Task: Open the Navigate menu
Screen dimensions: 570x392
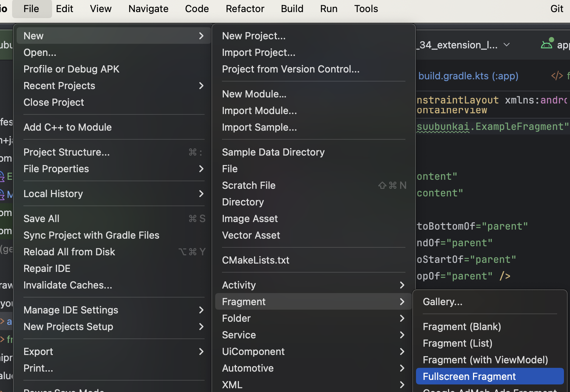Action: (x=148, y=9)
